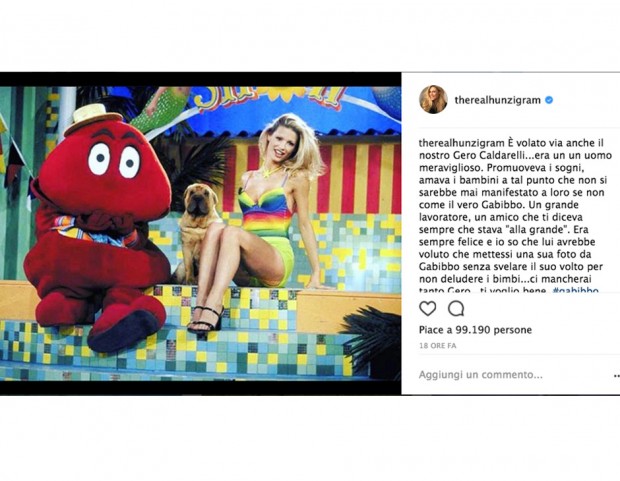Click the blonde woman in rainbow top

point(261,222)
